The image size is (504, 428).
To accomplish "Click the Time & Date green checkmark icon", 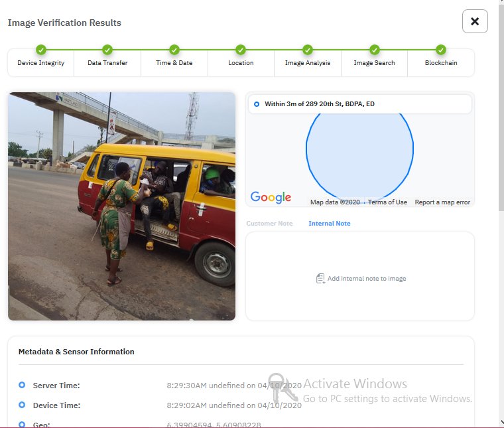I will 174,50.
